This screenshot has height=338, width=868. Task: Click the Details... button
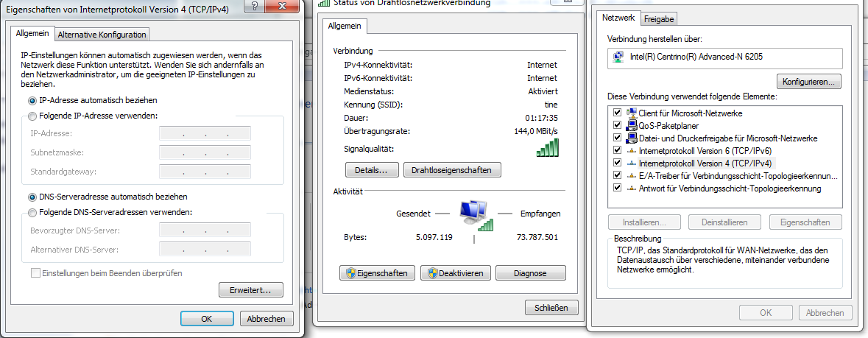(372, 170)
